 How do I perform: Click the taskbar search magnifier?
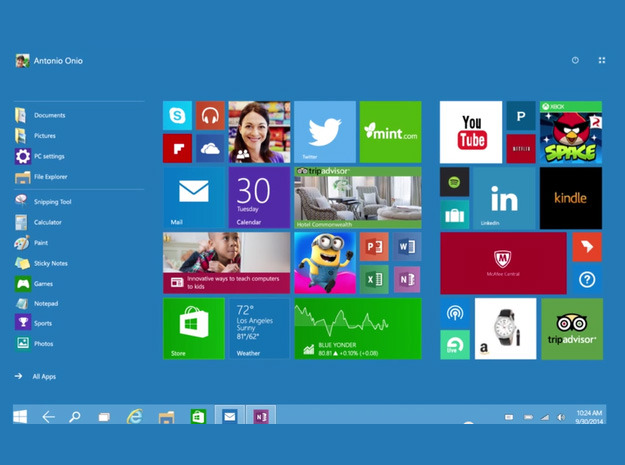[75, 417]
